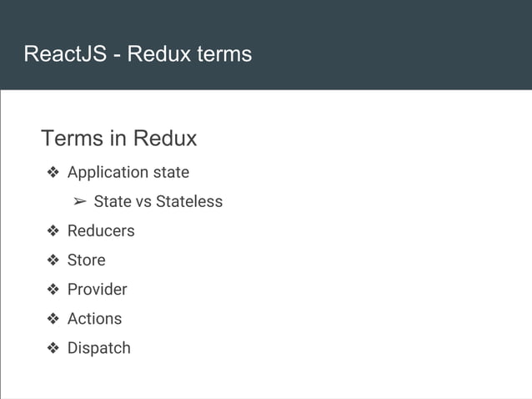Click the diamond bullet beside Actions
Screen dimensions: 532x399
click(53, 319)
